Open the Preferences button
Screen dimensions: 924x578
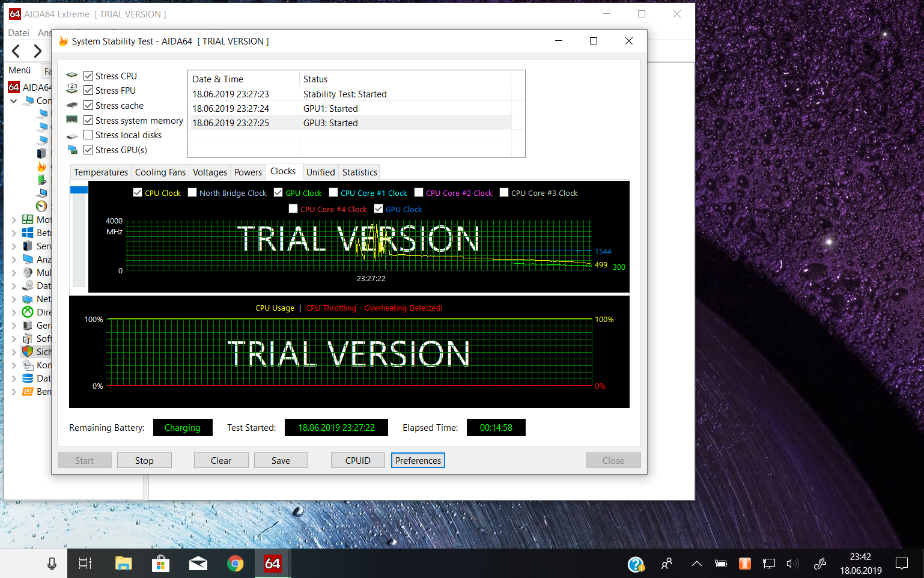(x=418, y=460)
